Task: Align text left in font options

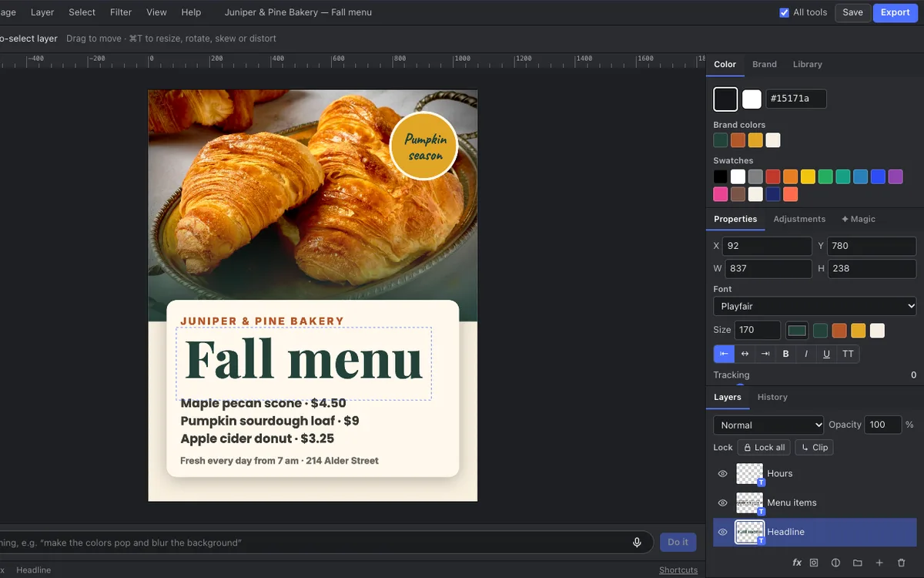Action: click(x=724, y=354)
